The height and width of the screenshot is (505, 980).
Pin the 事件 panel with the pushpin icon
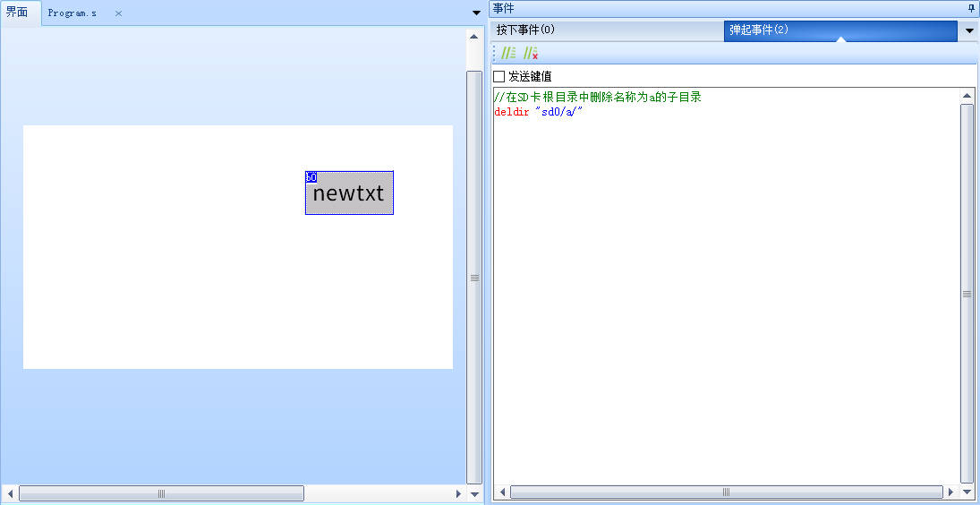(972, 8)
